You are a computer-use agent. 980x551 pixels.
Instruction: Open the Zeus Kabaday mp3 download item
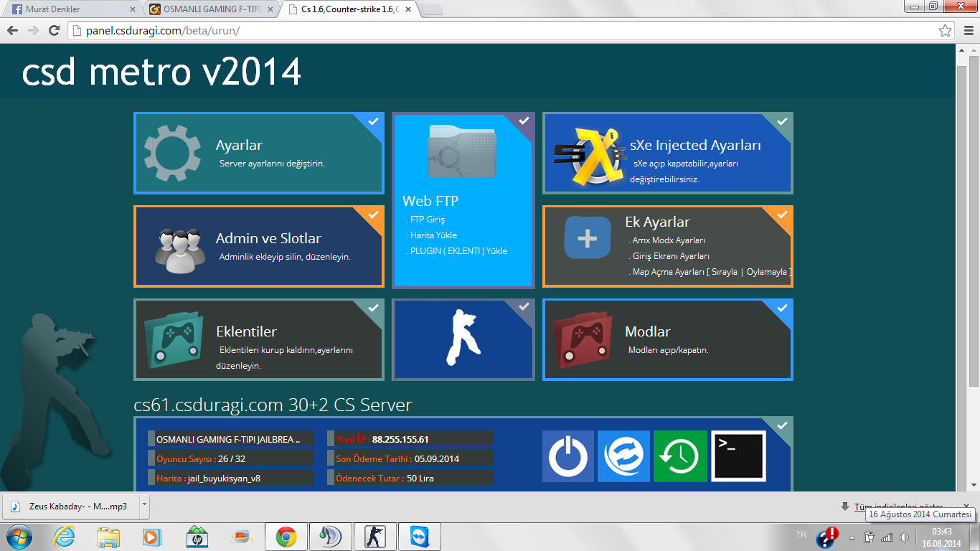click(70, 505)
